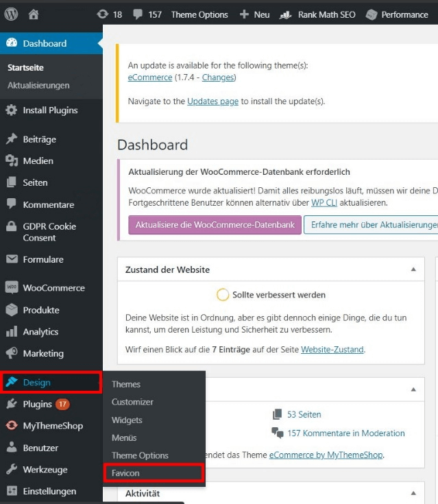Click the WooCommerce woo icon
The width and height of the screenshot is (438, 504).
click(x=12, y=287)
